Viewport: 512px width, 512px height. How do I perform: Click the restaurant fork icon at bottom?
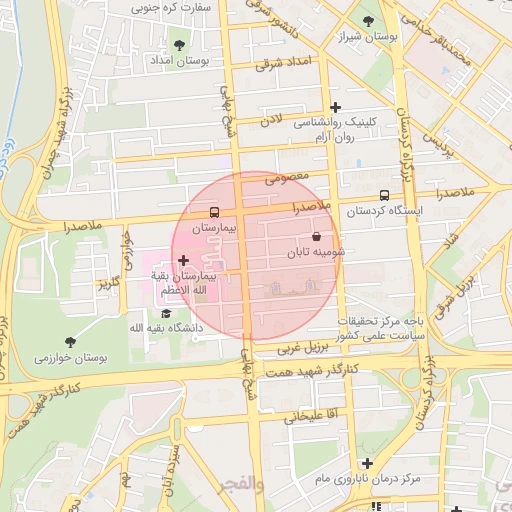click(x=376, y=507)
